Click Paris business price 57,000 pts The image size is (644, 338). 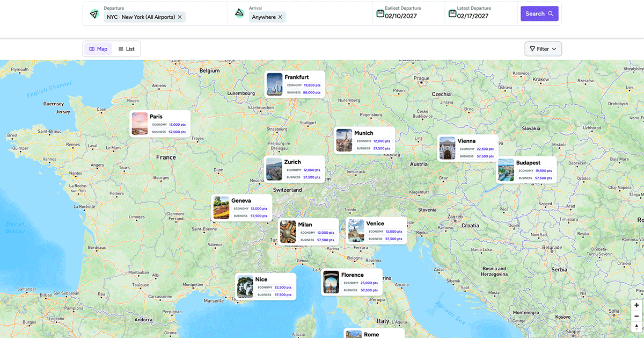[x=177, y=132]
